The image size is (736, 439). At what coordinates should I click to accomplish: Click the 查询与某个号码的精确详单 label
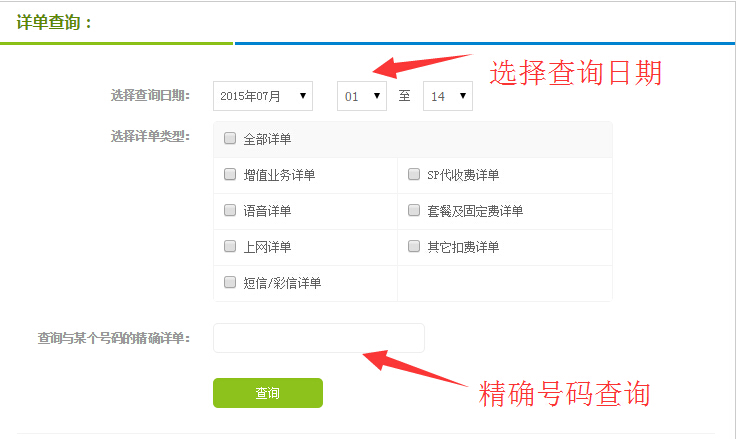pyautogui.click(x=114, y=338)
